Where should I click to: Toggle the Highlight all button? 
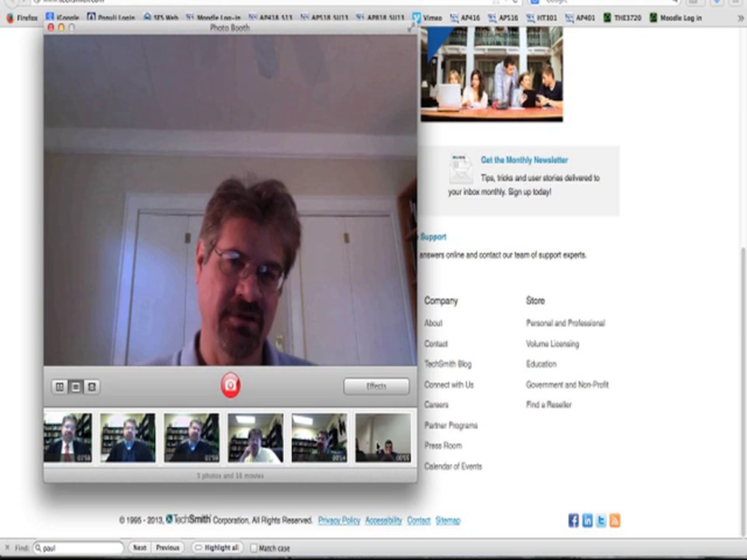(218, 548)
